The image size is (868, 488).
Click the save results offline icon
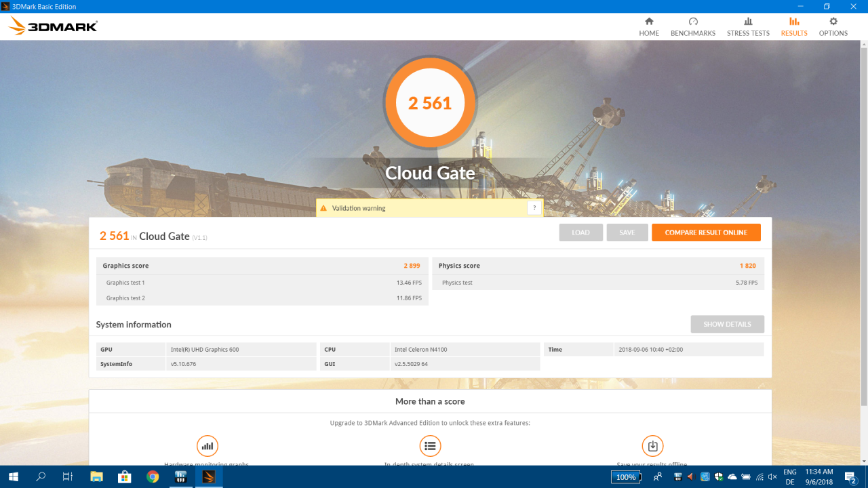(652, 446)
